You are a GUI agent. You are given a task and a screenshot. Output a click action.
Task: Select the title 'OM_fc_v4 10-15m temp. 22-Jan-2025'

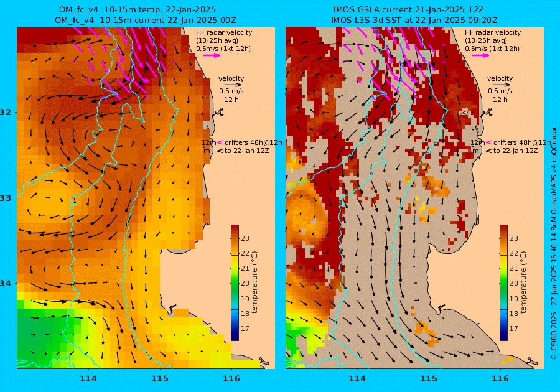click(137, 10)
